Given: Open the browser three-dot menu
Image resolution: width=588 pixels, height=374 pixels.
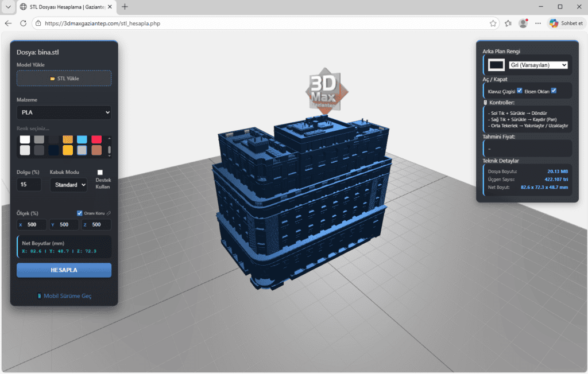Looking at the screenshot, I should tap(537, 23).
